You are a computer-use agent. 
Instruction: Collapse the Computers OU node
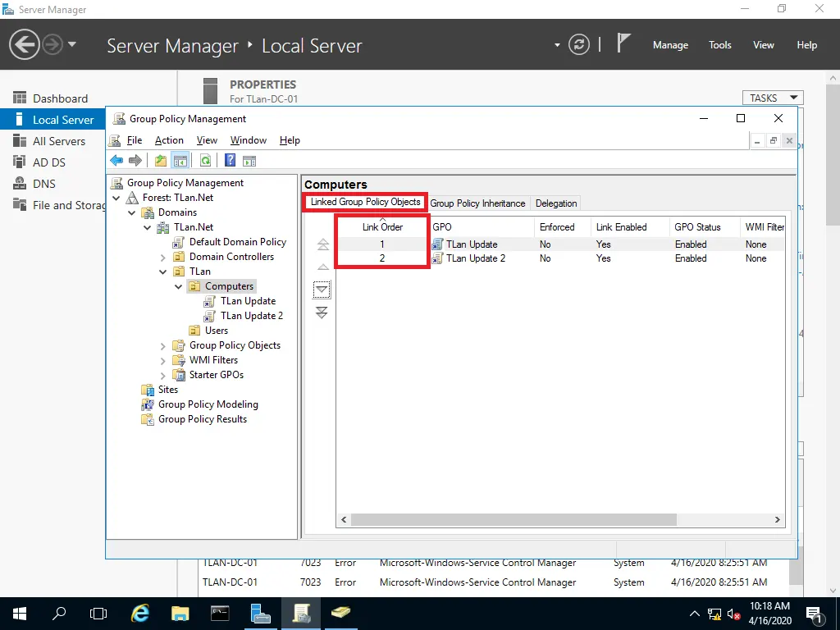tap(178, 286)
